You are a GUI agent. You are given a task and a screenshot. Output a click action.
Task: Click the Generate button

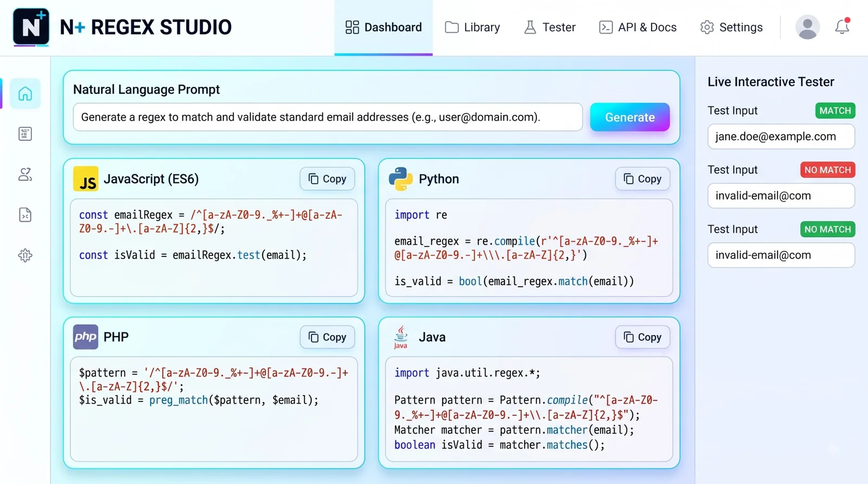[x=630, y=117]
